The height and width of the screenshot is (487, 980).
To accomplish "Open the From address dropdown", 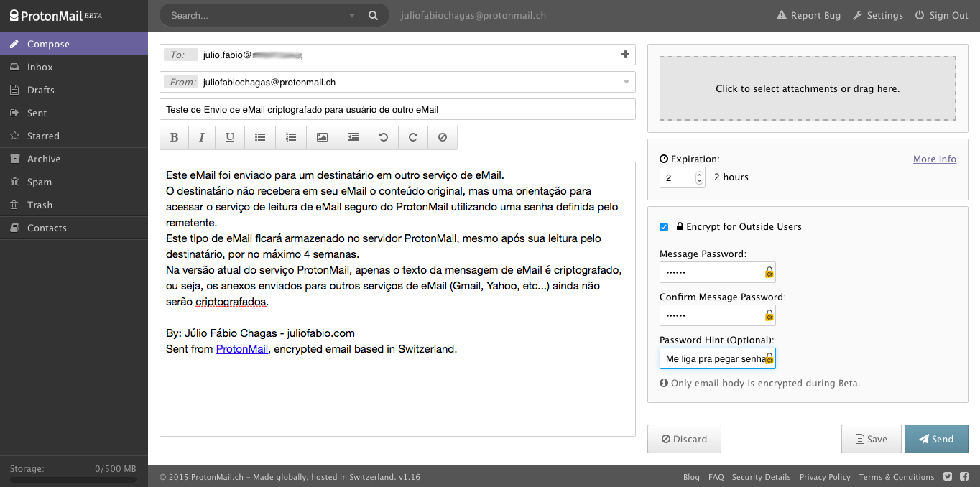I will coord(625,82).
